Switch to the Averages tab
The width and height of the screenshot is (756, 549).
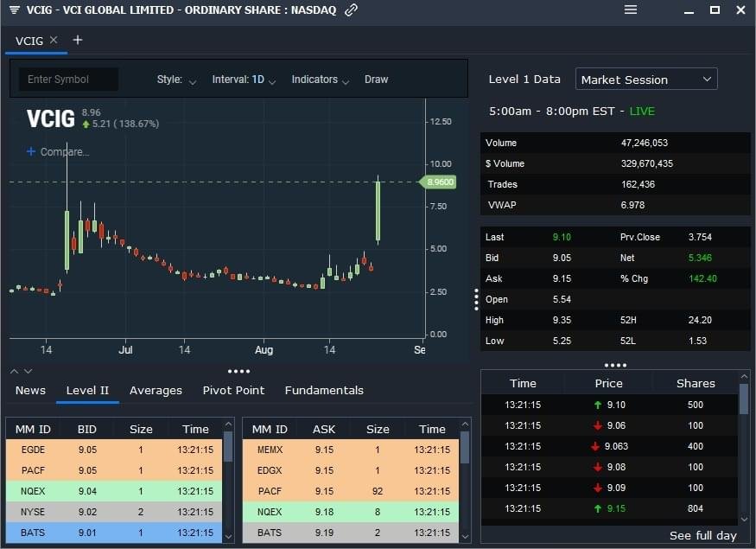click(x=156, y=390)
